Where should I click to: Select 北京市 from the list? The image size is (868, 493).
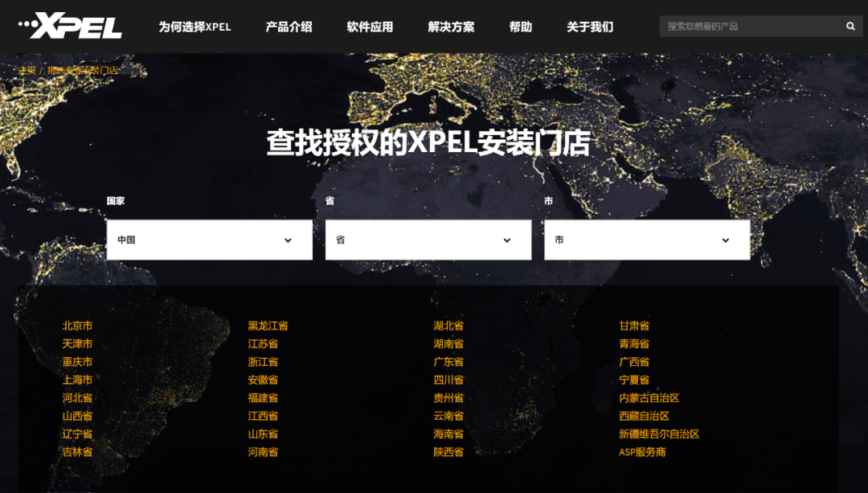77,326
